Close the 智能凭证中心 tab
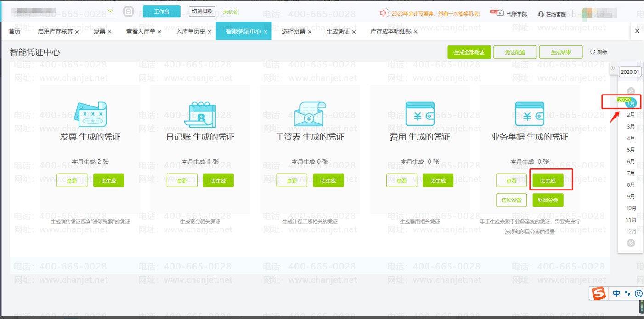644x319 pixels. tap(266, 32)
